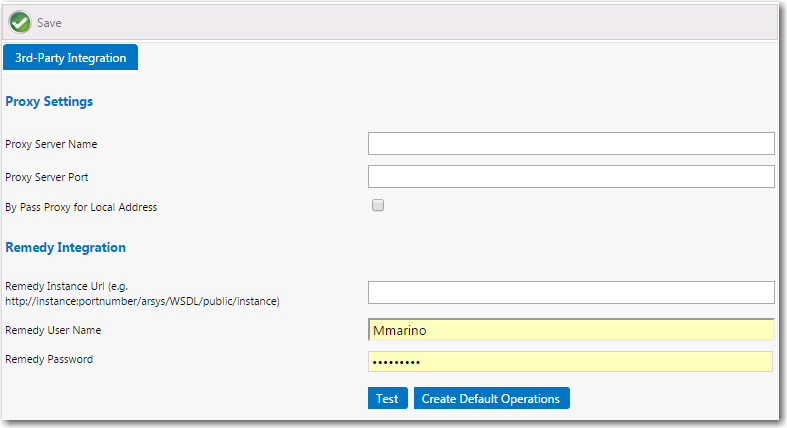Image resolution: width=787 pixels, height=428 pixels.
Task: Click the green checkmark Save icon
Action: pos(20,22)
